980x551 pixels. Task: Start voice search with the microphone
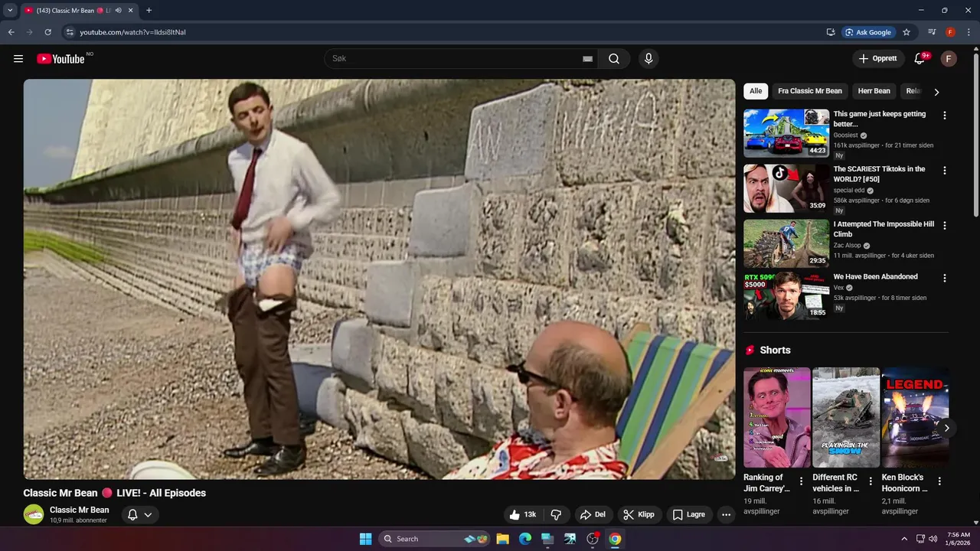648,59
